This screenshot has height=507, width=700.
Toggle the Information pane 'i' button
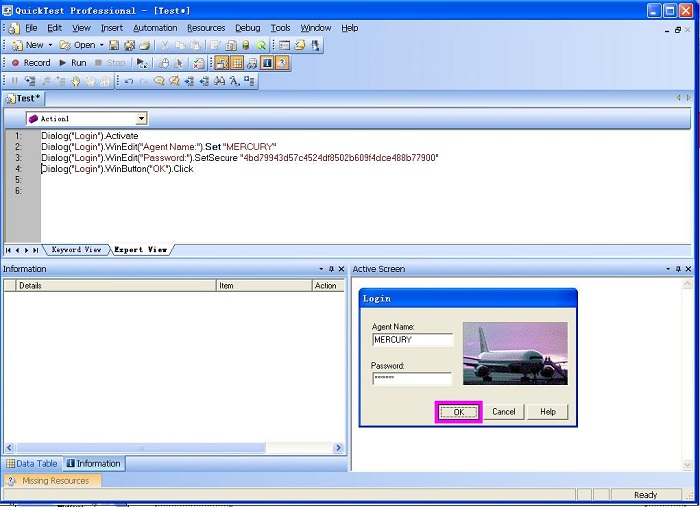(267, 63)
